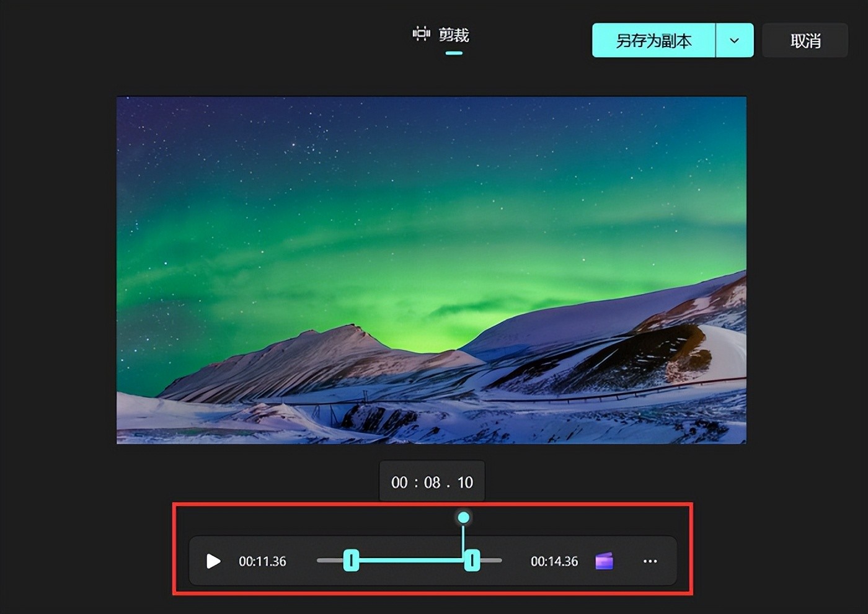This screenshot has height=614, width=868.
Task: Click the round playhead marker knob
Action: 463,517
